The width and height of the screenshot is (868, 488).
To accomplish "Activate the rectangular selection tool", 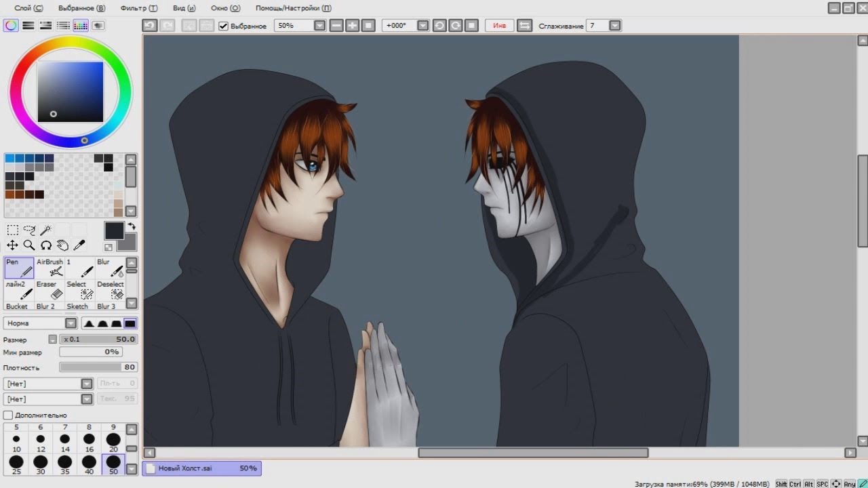I will [12, 230].
